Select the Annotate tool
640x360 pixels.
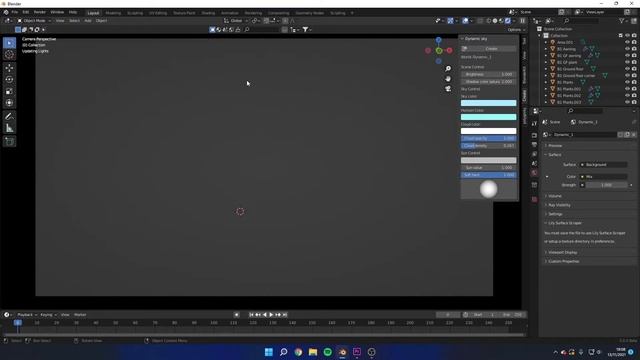coord(9,117)
